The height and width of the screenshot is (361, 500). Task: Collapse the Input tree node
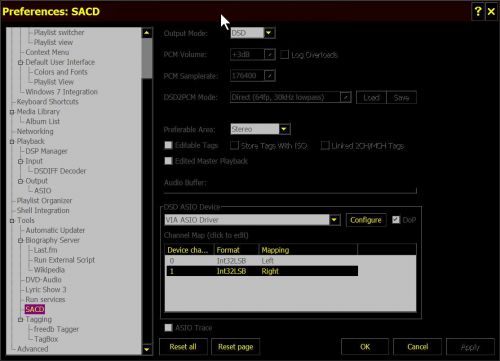(x=21, y=161)
